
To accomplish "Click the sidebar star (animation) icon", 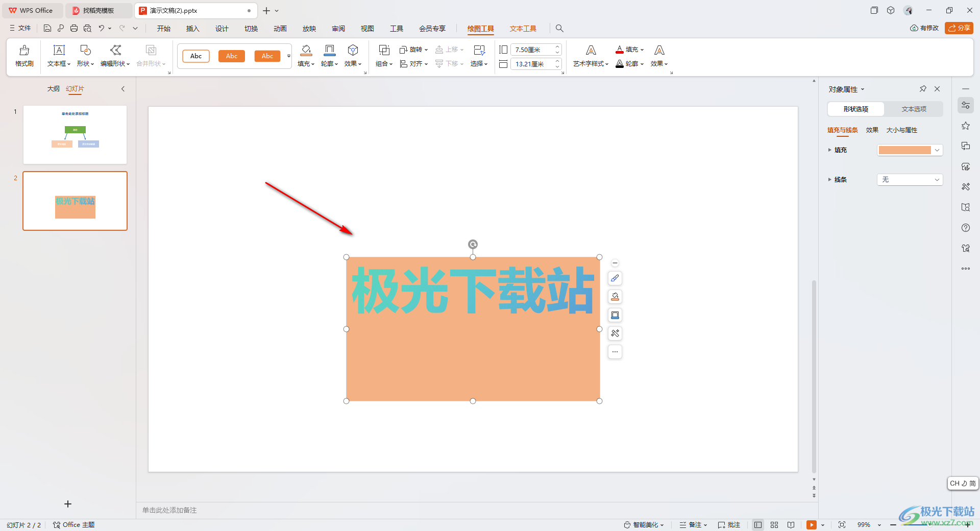I will point(965,126).
